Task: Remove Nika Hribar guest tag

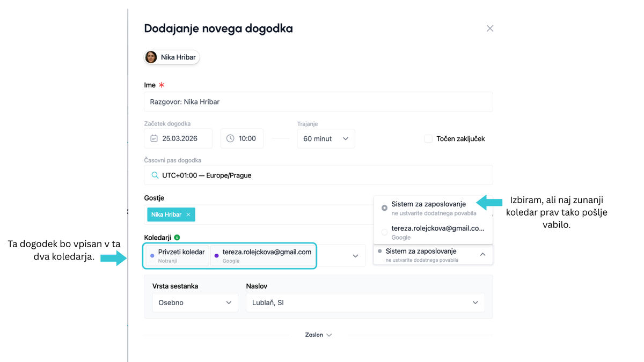Action: coord(188,215)
